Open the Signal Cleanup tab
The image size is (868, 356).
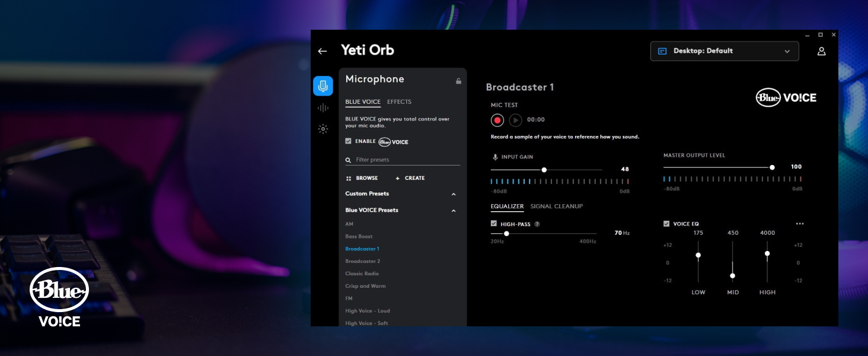coord(556,206)
